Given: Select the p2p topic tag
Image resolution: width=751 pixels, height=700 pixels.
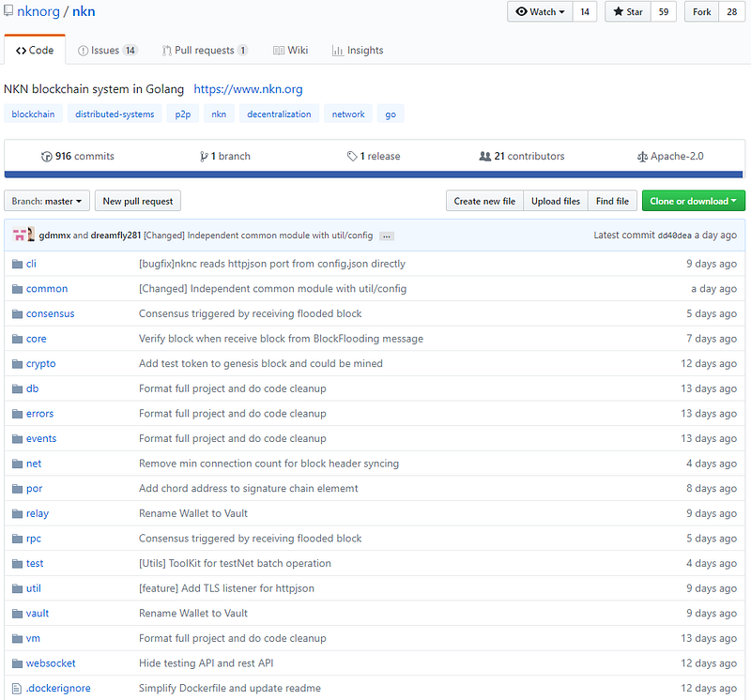Looking at the screenshot, I should pyautogui.click(x=182, y=114).
